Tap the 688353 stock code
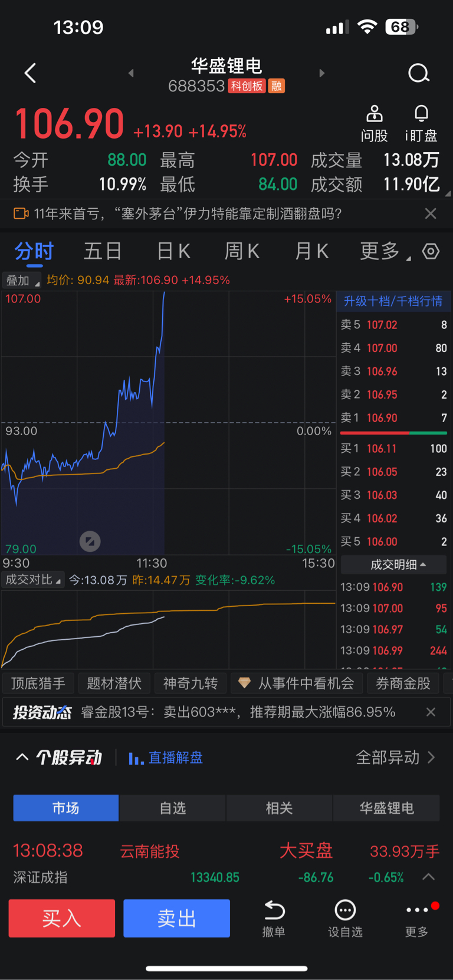Viewport: 453px width, 980px height. pos(196,86)
